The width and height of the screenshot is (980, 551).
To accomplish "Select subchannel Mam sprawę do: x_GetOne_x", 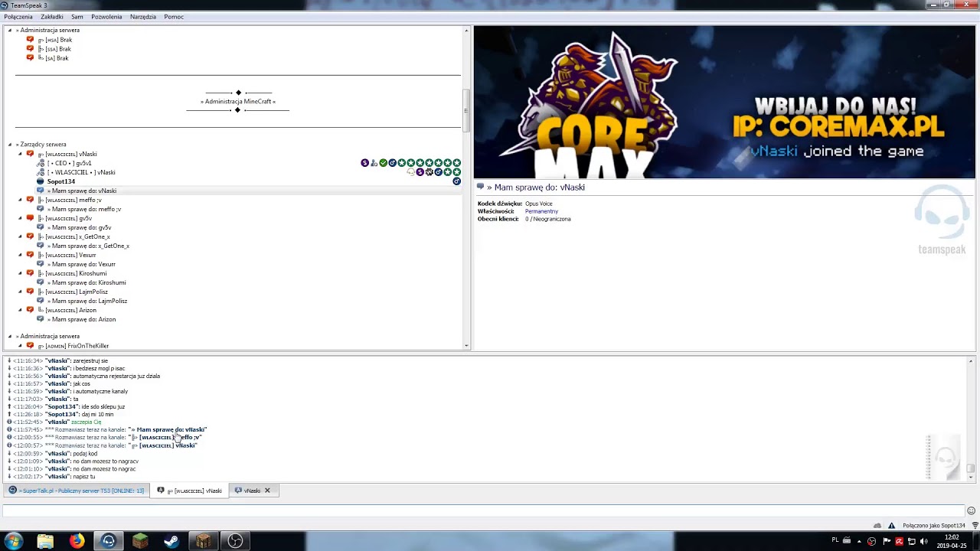I will (88, 246).
